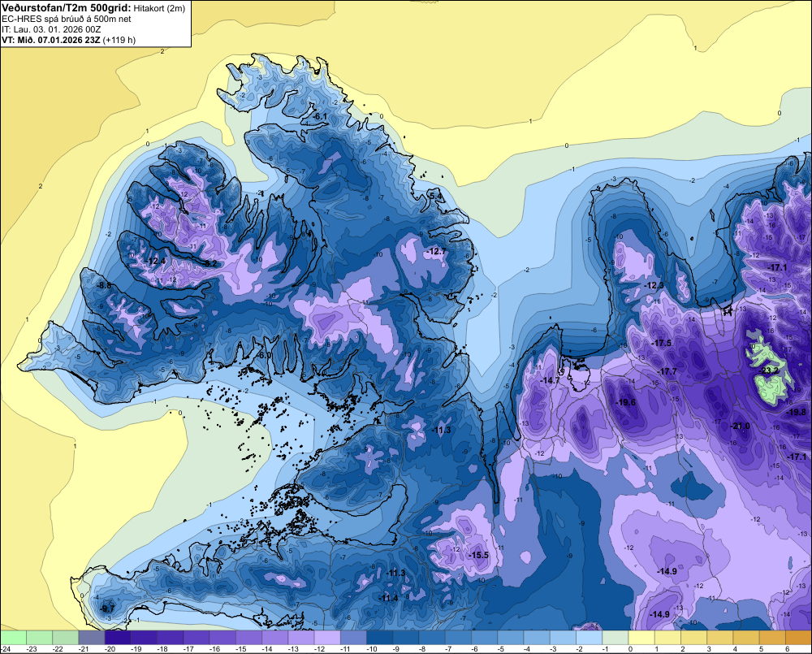Click the mint green legend swatch above -24

tap(13, 637)
